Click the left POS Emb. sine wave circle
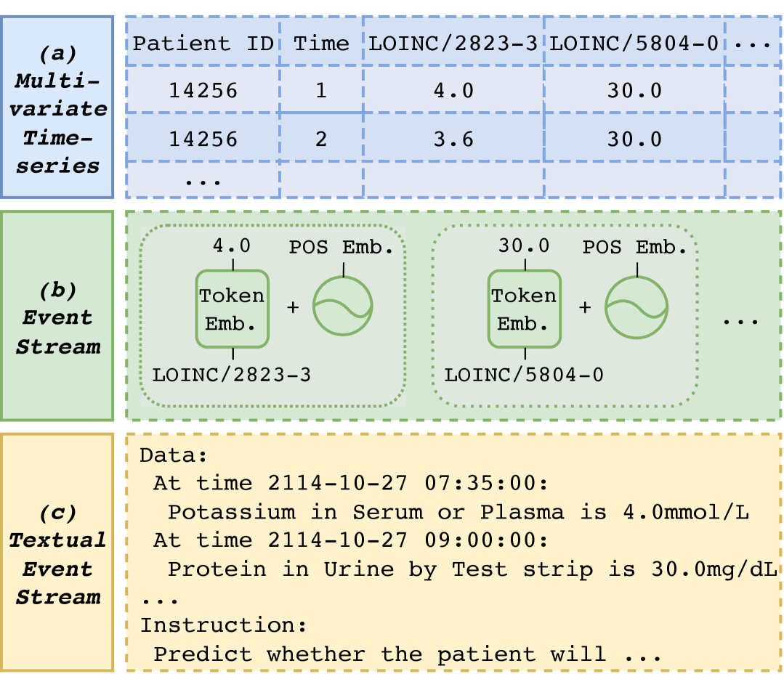This screenshot has height=695, width=784. (x=342, y=306)
